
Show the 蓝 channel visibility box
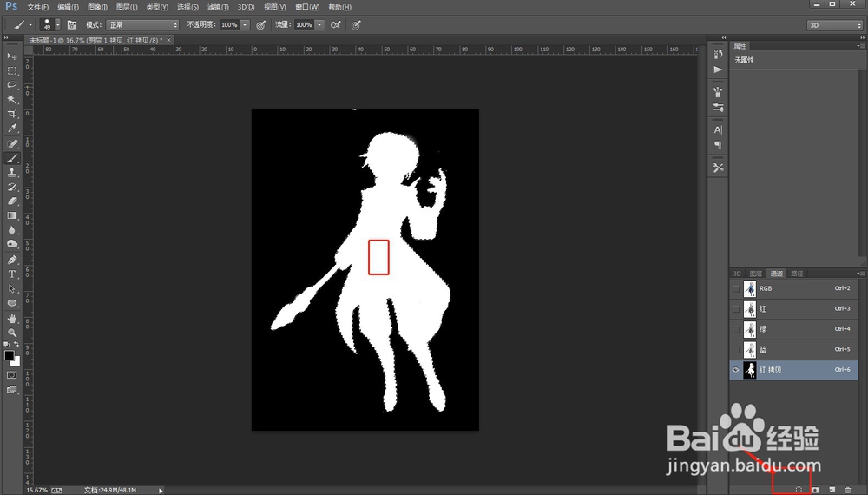pos(736,349)
